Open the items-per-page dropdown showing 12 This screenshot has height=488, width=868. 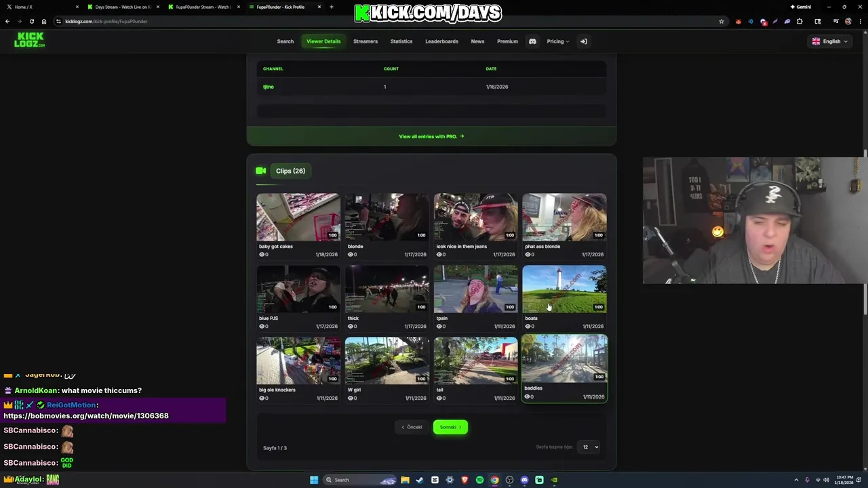[588, 447]
